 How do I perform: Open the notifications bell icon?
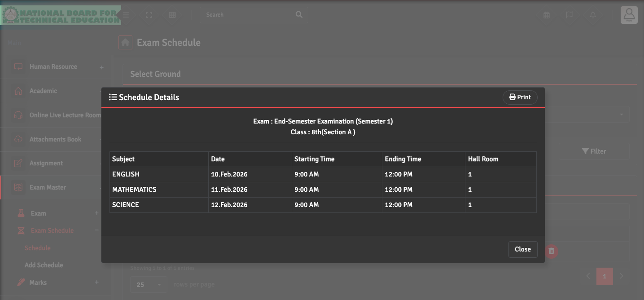[593, 15]
